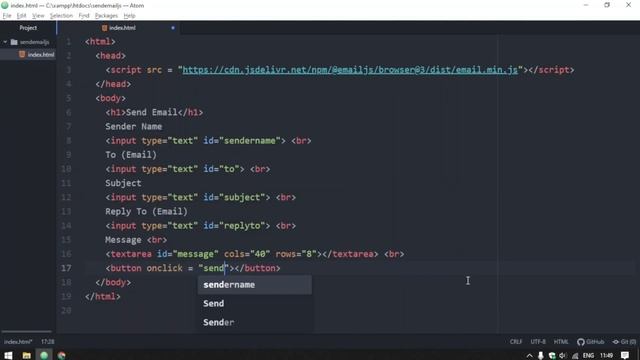This screenshot has width=640, height=360.
Task: Click the 'Sender Name' text on line 7
Action: [x=133, y=127]
